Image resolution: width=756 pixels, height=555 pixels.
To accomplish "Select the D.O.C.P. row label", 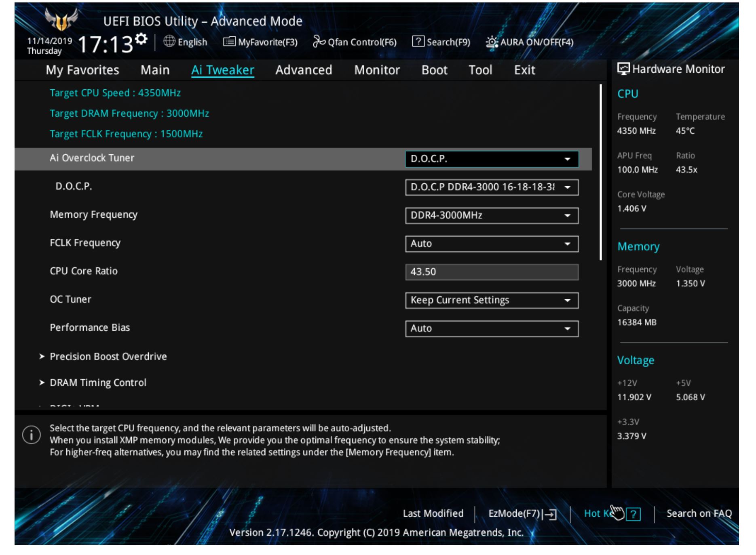I will click(x=74, y=186).
